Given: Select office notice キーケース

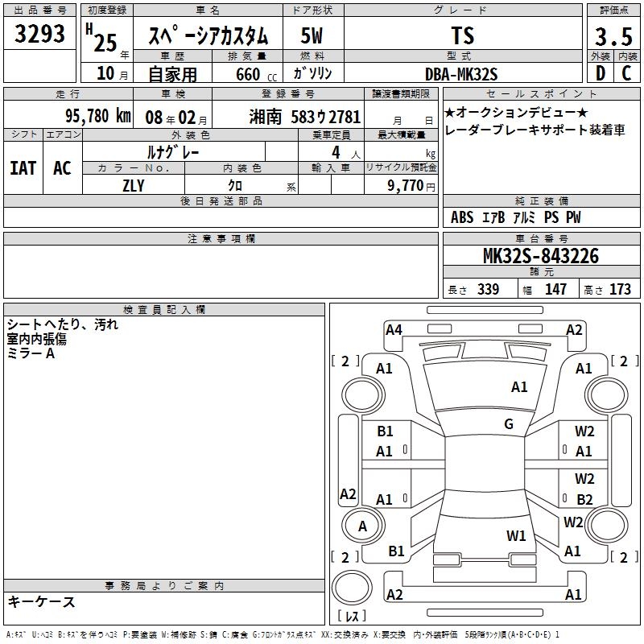Looking at the screenshot, I should [x=41, y=601].
